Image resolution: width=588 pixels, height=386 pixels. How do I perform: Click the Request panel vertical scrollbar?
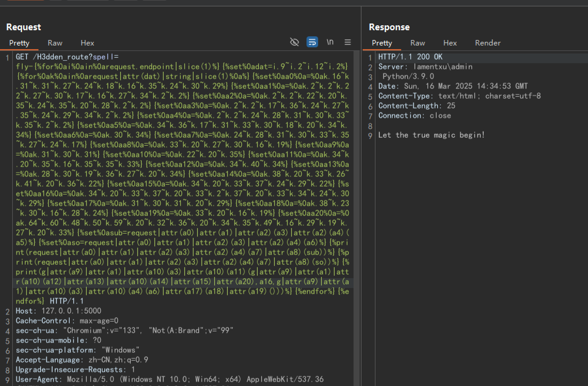pyautogui.click(x=356, y=183)
